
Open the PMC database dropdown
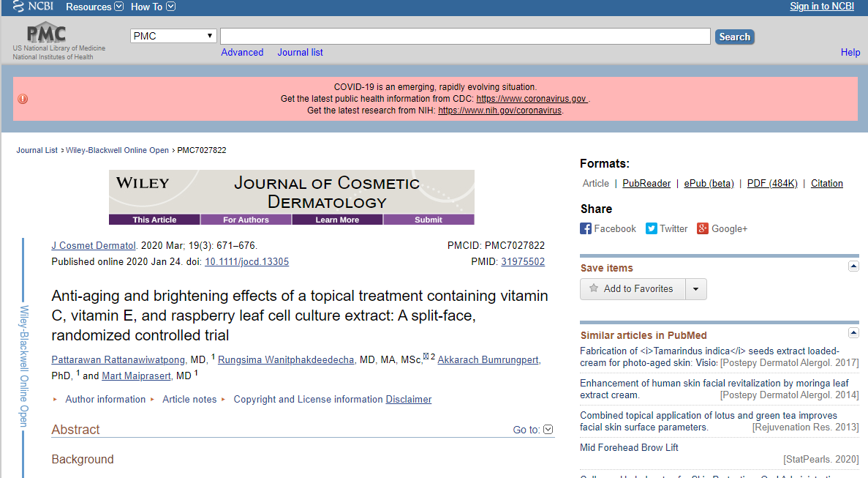[173, 36]
